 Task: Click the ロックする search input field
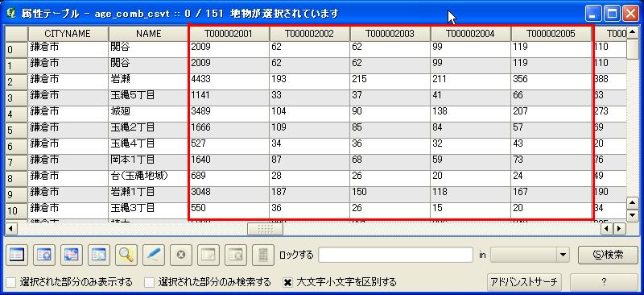tap(395, 255)
